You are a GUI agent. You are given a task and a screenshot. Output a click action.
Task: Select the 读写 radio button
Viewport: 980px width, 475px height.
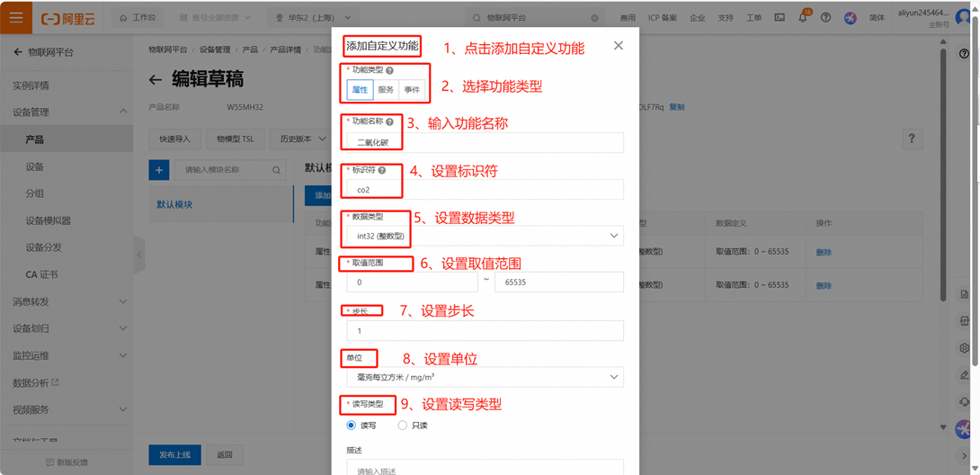(352, 426)
